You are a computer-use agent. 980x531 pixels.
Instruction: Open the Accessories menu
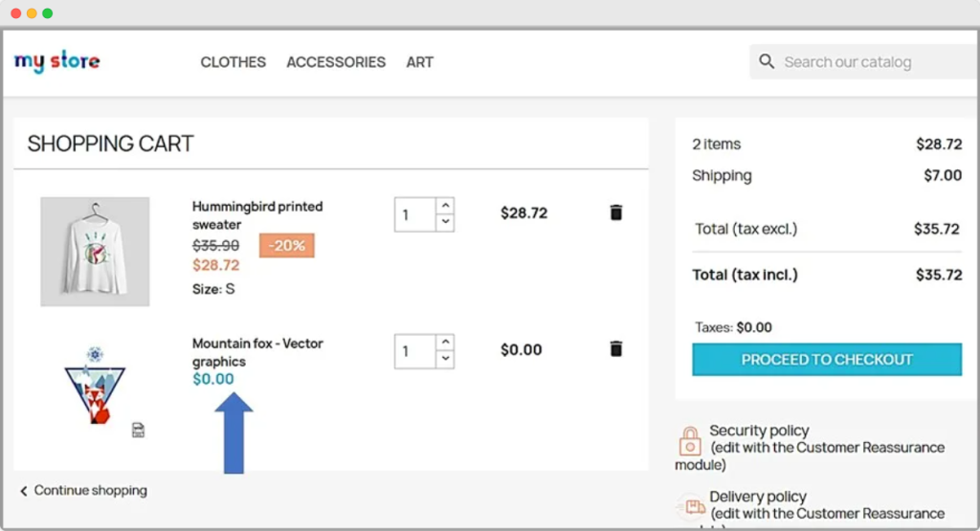pyautogui.click(x=336, y=62)
